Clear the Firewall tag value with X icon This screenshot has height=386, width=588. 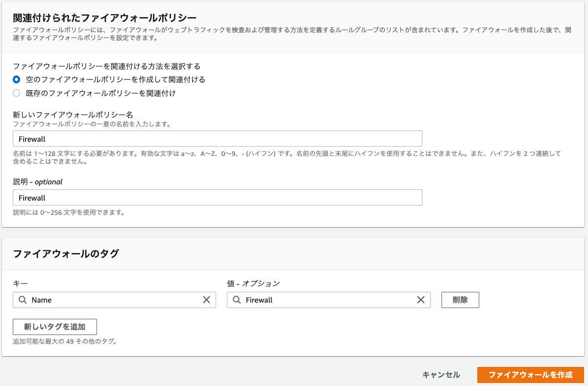pyautogui.click(x=420, y=300)
